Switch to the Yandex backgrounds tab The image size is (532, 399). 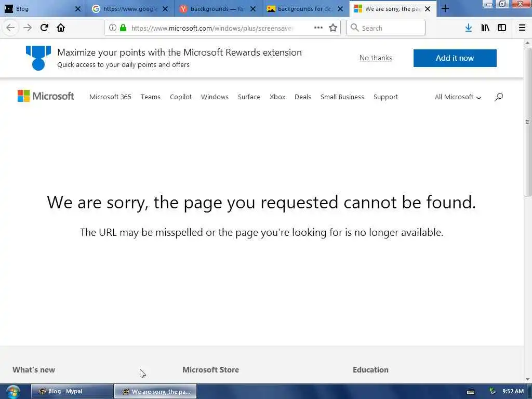pos(218,9)
